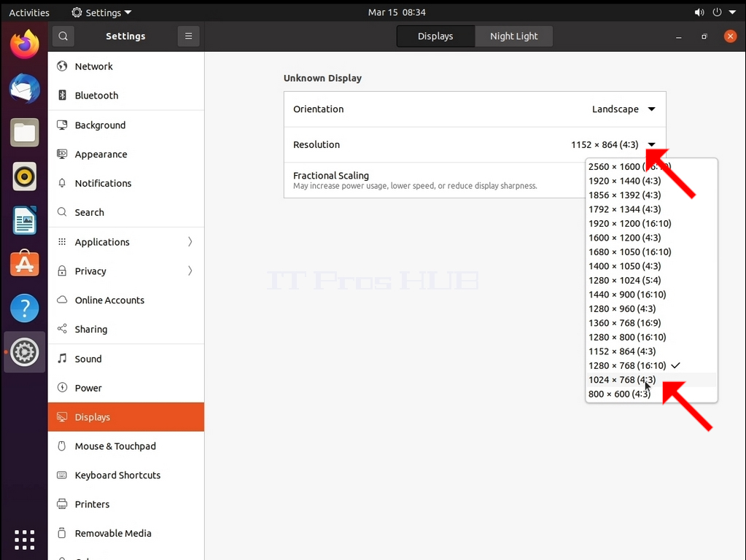This screenshot has height=560, width=746.
Task: Choose 1680 × 1050 (16:10) resolution
Action: 651,252
